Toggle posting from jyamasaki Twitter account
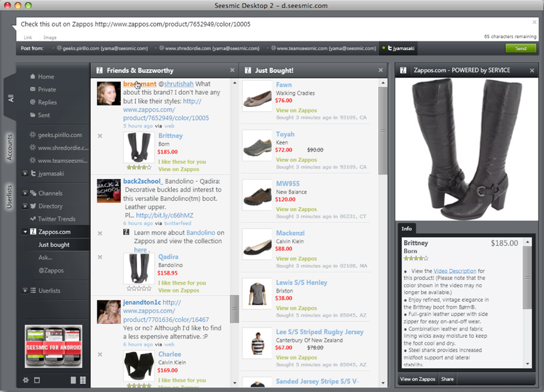 [x=398, y=48]
